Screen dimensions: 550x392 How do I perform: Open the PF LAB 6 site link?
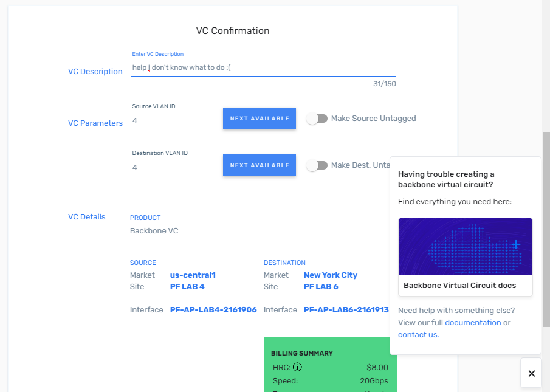321,287
